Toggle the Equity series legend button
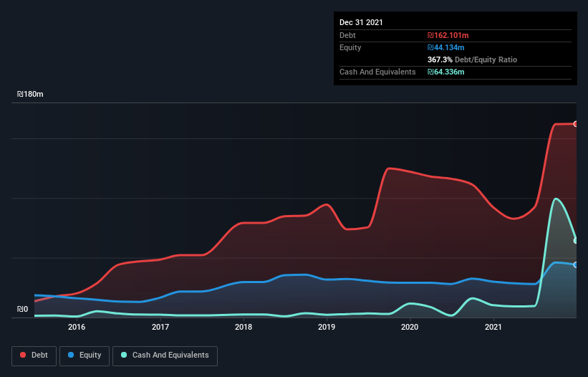The width and height of the screenshot is (588, 377). (x=85, y=355)
